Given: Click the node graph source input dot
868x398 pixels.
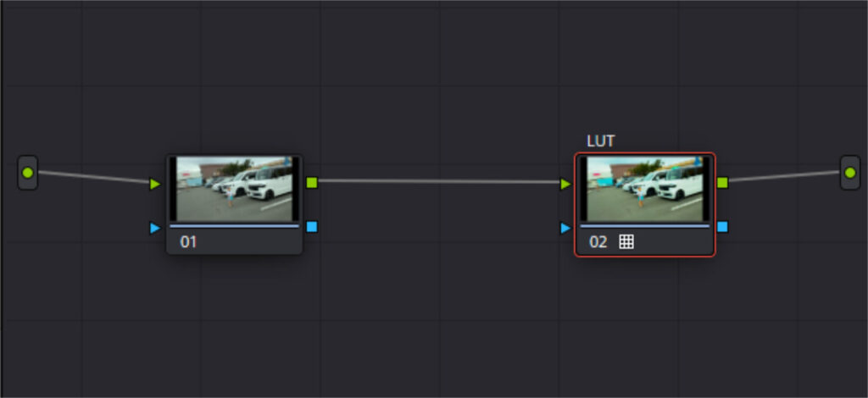Looking at the screenshot, I should (x=28, y=173).
